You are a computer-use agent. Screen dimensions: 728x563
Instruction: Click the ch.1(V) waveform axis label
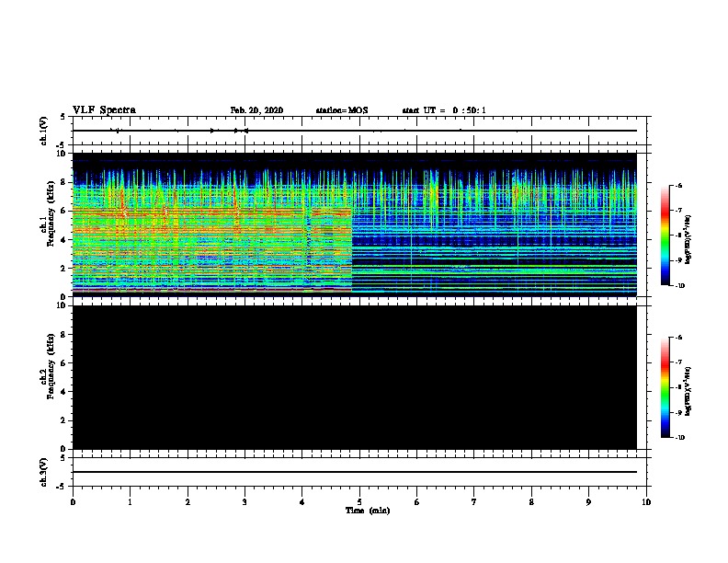point(43,131)
